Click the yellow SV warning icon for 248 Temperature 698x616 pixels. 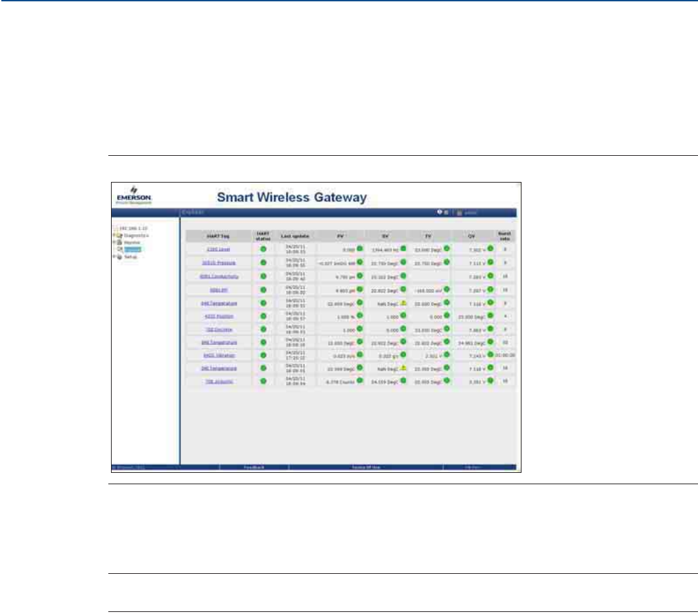tap(403, 368)
